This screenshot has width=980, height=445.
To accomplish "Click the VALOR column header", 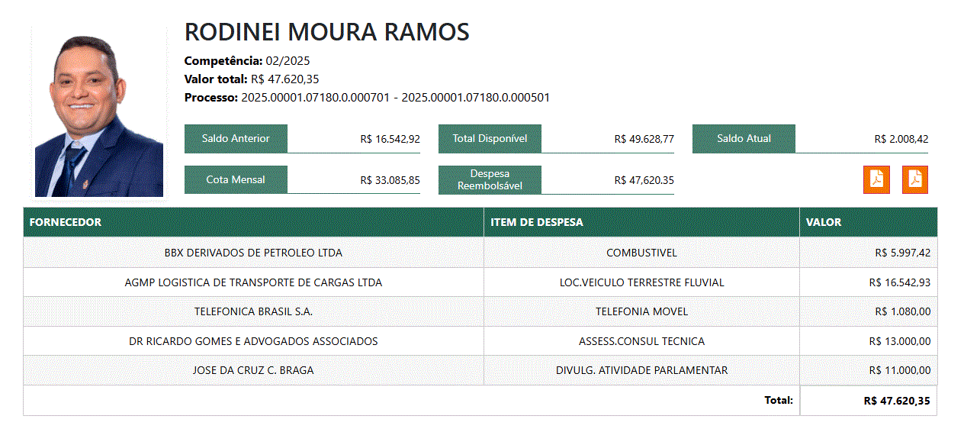I will (x=824, y=222).
